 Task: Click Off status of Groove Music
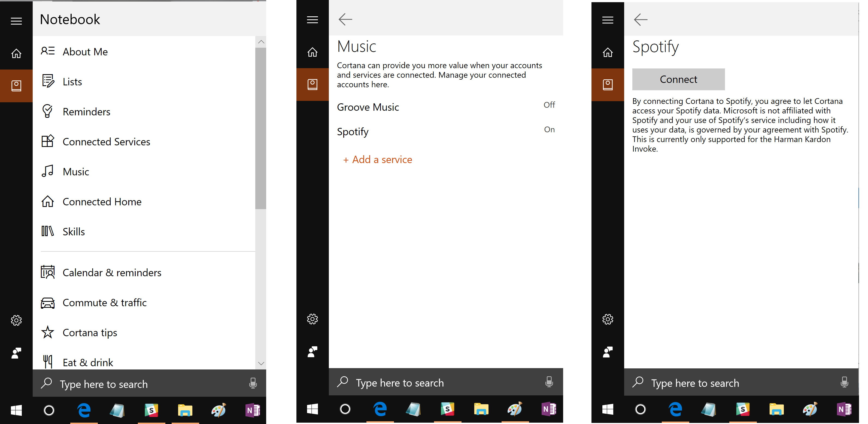point(549,105)
